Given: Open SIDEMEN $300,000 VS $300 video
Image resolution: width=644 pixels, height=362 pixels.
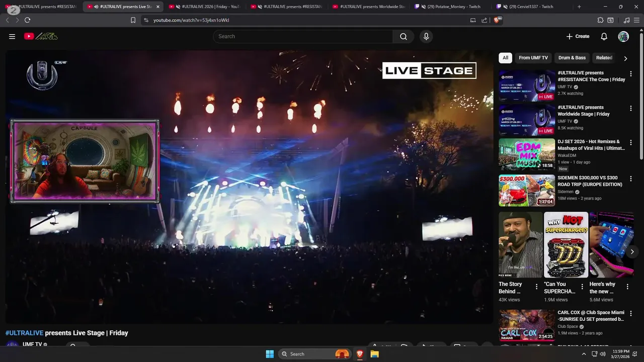Looking at the screenshot, I should [527, 191].
